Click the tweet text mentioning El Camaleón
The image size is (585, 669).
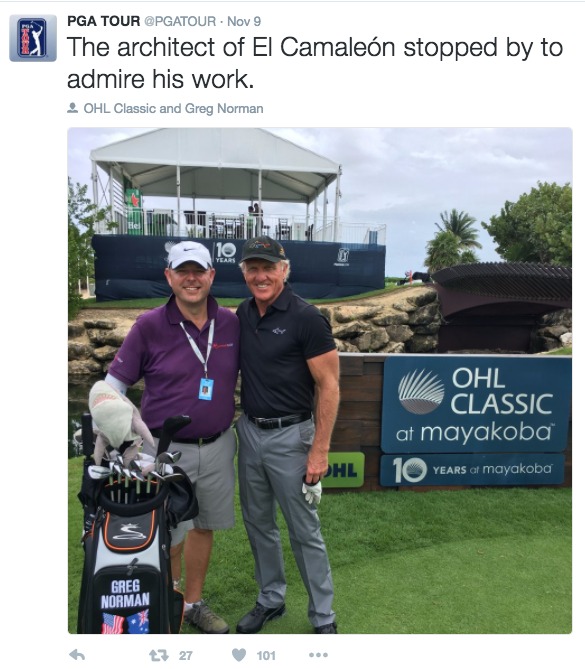click(315, 63)
